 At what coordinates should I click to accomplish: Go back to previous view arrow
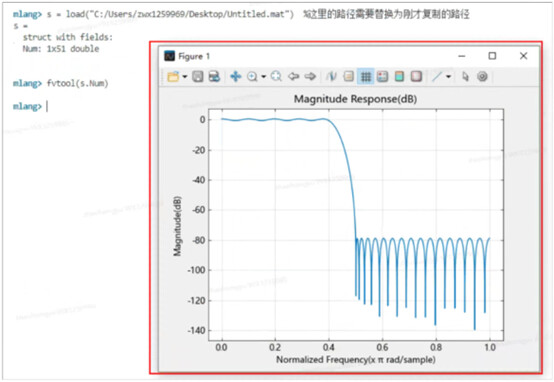(x=293, y=76)
